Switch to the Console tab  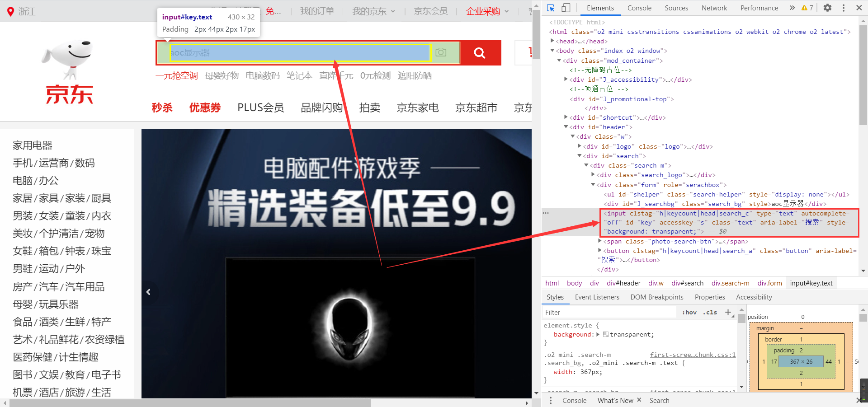(x=639, y=8)
